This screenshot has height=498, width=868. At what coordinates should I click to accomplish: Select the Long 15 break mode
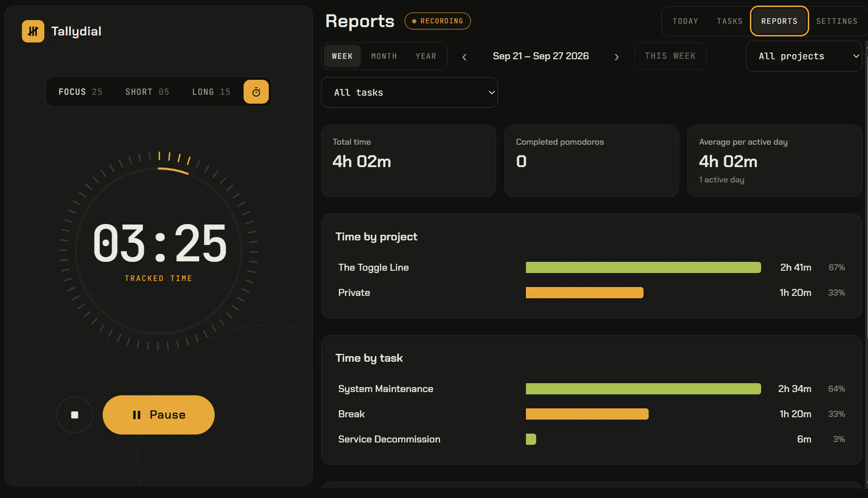tap(211, 92)
